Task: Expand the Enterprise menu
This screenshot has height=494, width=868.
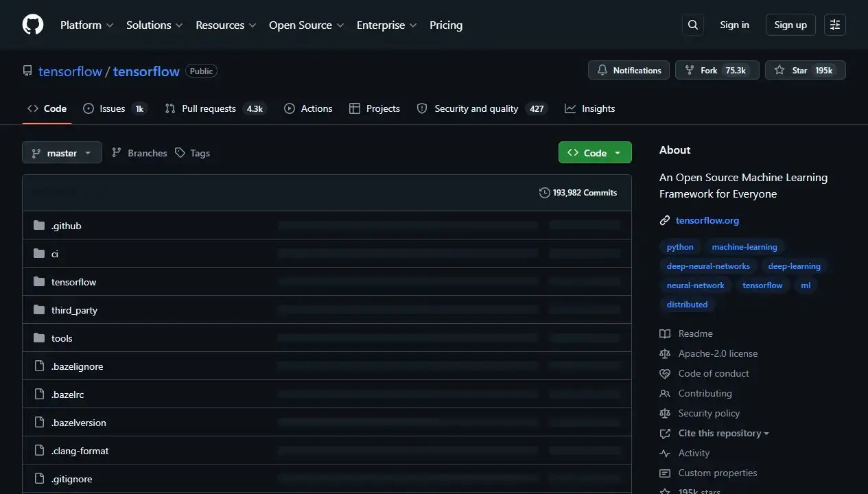Action: 387,25
